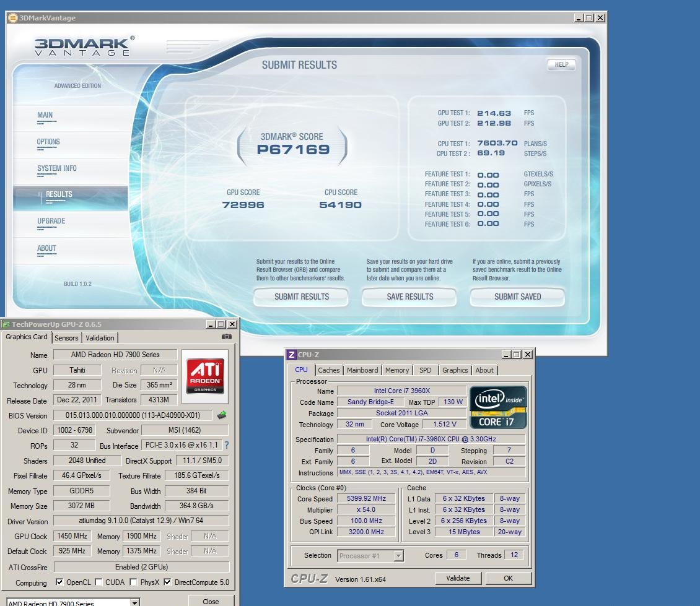Click the BIOS Version field in GPU-Z
Viewport: 700px width, 606px height.
(133, 415)
